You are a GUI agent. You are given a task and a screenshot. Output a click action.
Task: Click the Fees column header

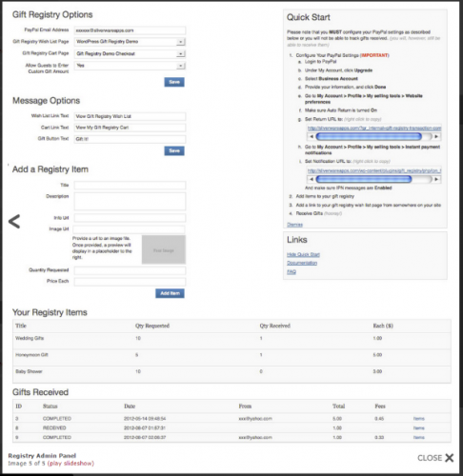(380, 407)
